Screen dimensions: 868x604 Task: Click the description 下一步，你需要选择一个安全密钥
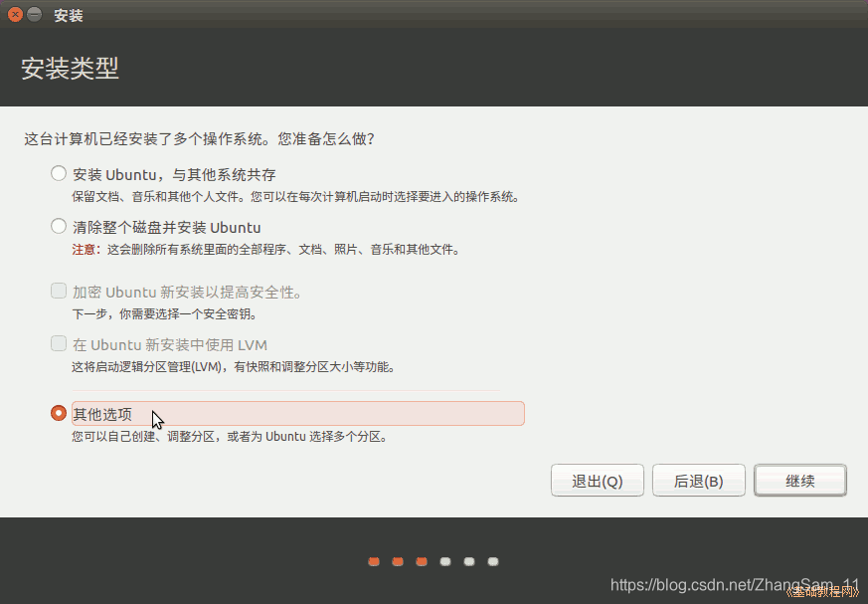pyautogui.click(x=164, y=314)
